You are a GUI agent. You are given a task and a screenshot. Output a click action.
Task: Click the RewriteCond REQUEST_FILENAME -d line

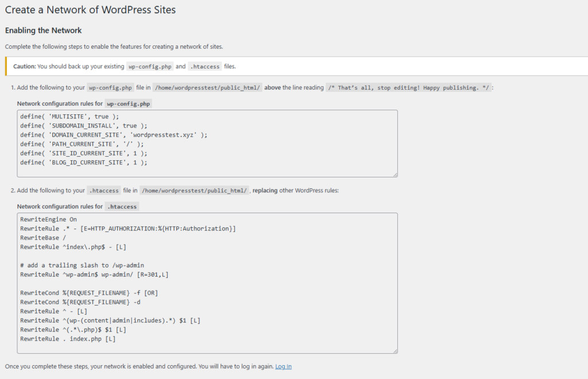80,302
